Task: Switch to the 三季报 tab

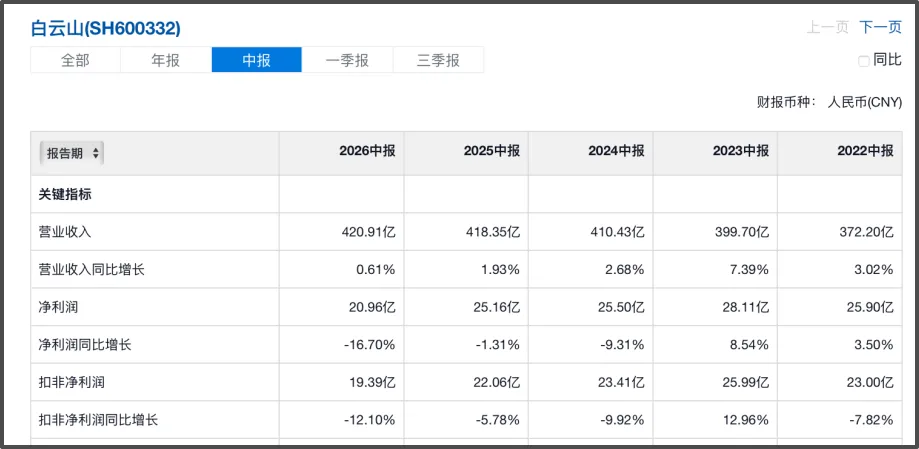Action: coord(438,60)
